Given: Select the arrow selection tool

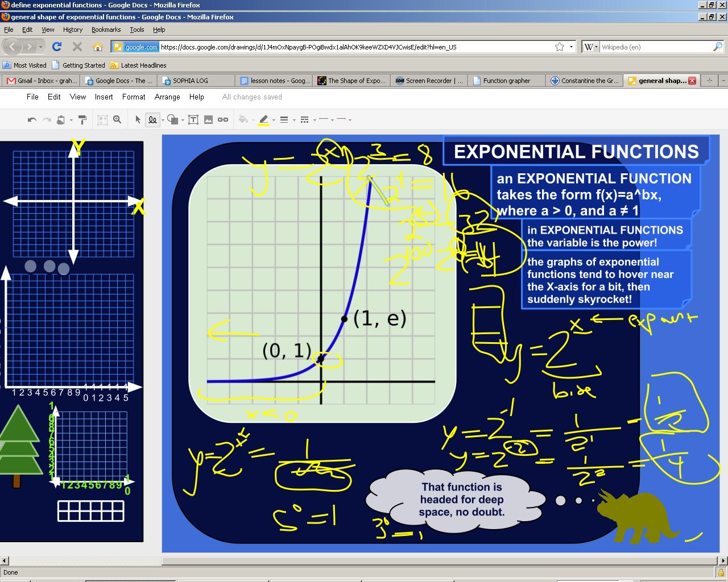Looking at the screenshot, I should (138, 120).
